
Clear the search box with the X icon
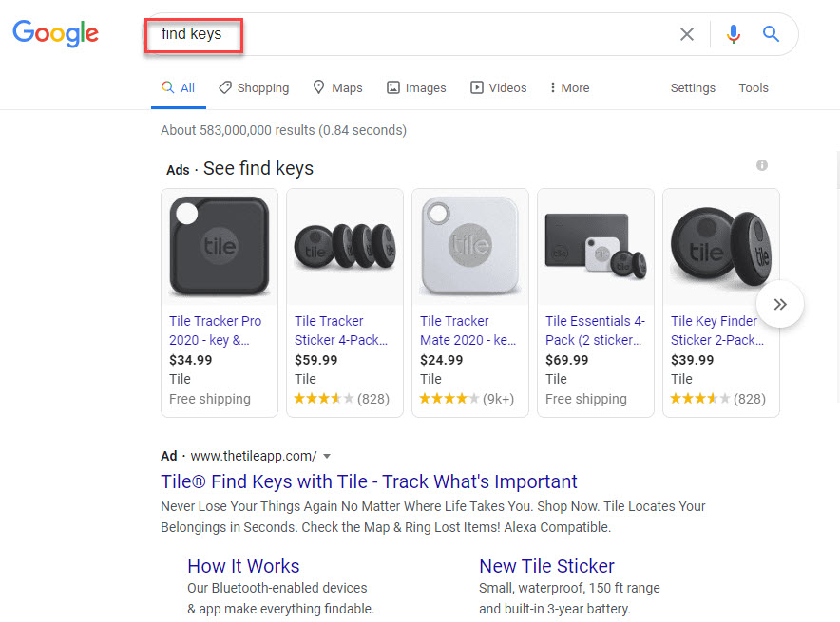686,34
